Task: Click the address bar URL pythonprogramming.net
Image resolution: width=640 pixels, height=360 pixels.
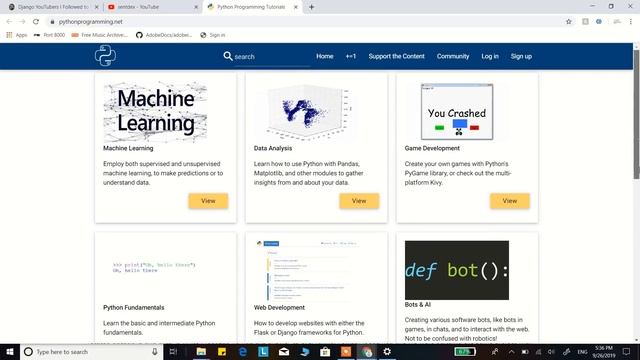Action: [91, 22]
